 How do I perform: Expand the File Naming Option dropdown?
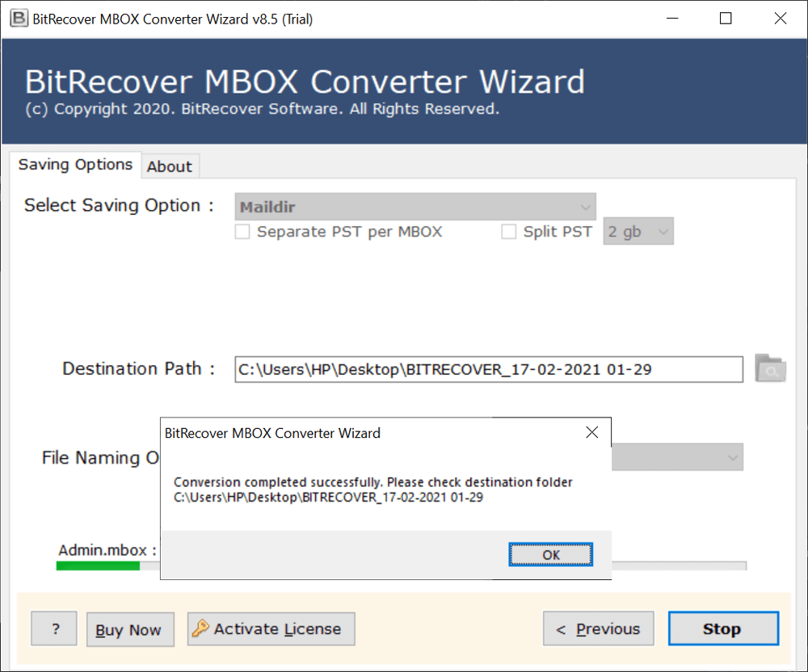[677, 457]
